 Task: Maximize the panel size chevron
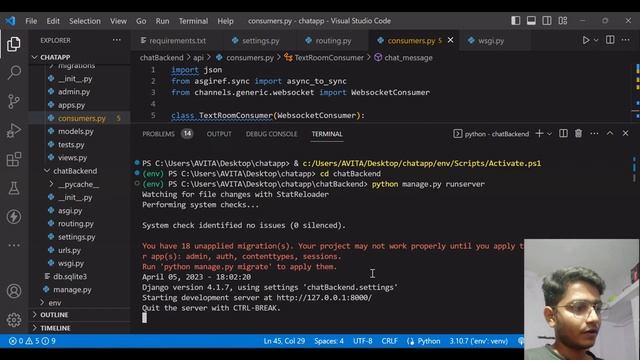[x=610, y=133]
